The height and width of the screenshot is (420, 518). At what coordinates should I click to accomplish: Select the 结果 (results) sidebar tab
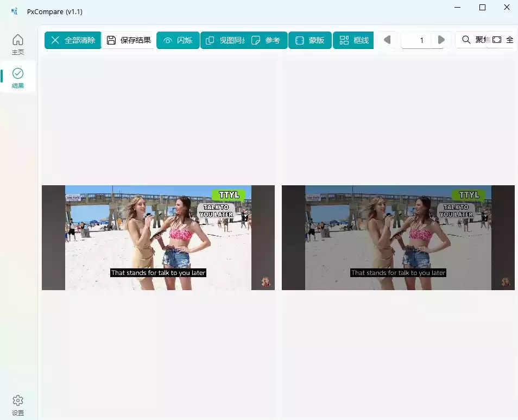[18, 78]
